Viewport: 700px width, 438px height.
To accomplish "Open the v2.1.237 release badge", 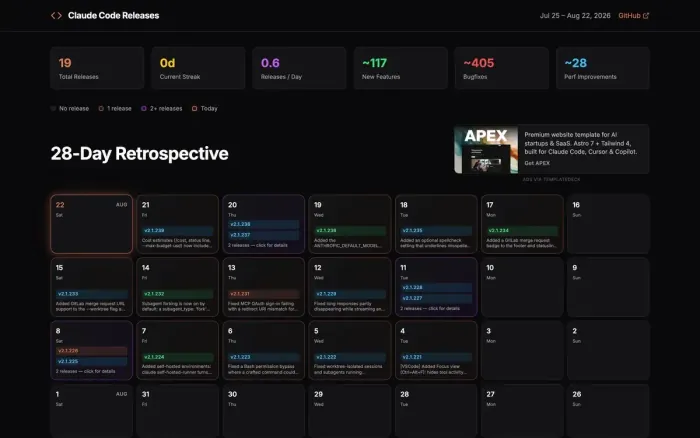I will [263, 235].
